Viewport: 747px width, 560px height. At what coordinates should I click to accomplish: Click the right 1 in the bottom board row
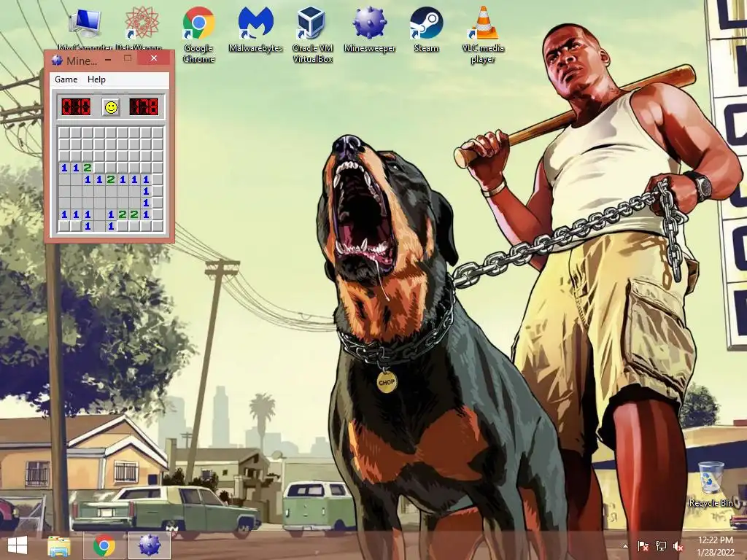click(x=111, y=226)
